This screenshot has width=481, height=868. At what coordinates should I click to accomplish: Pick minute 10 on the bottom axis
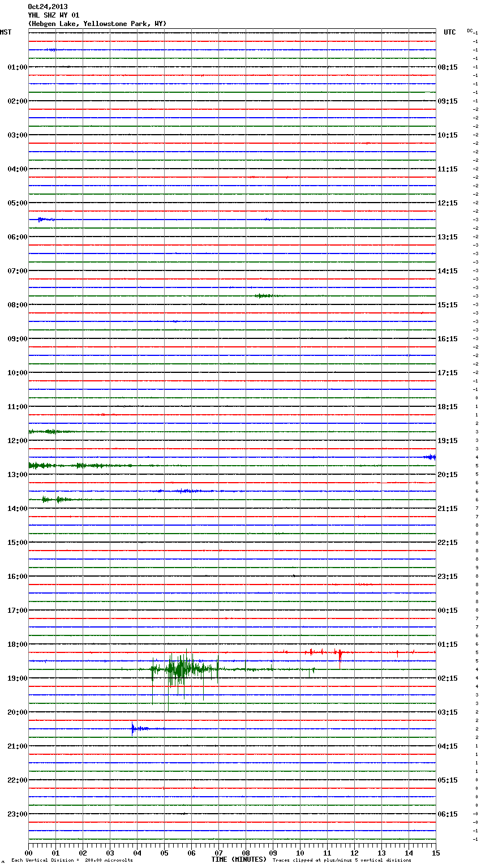[x=300, y=853]
